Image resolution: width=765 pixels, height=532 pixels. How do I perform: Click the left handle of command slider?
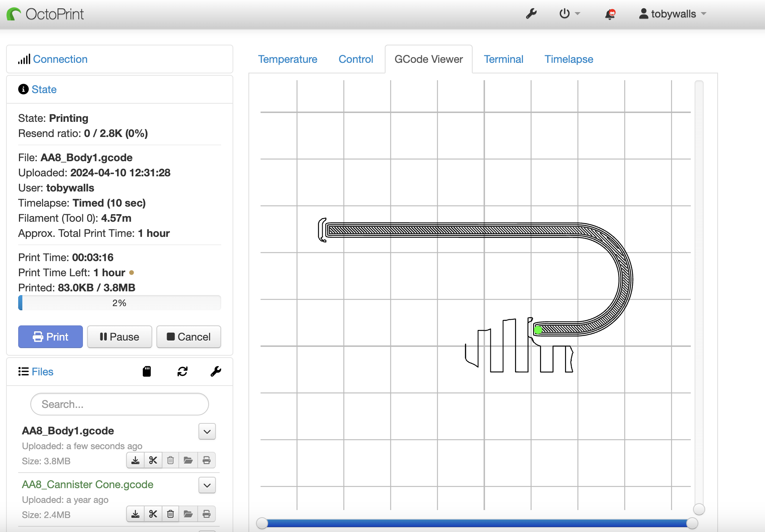(x=262, y=523)
